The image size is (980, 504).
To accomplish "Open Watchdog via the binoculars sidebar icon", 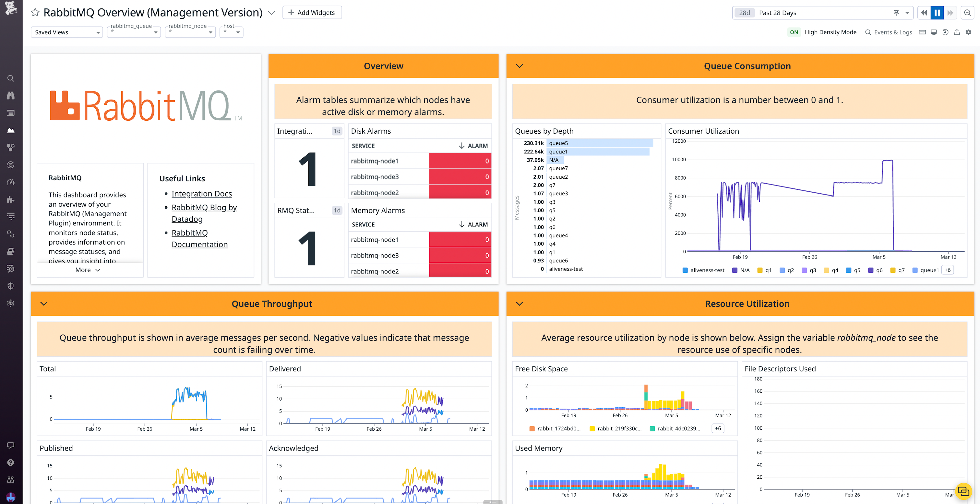I will pos(10,95).
